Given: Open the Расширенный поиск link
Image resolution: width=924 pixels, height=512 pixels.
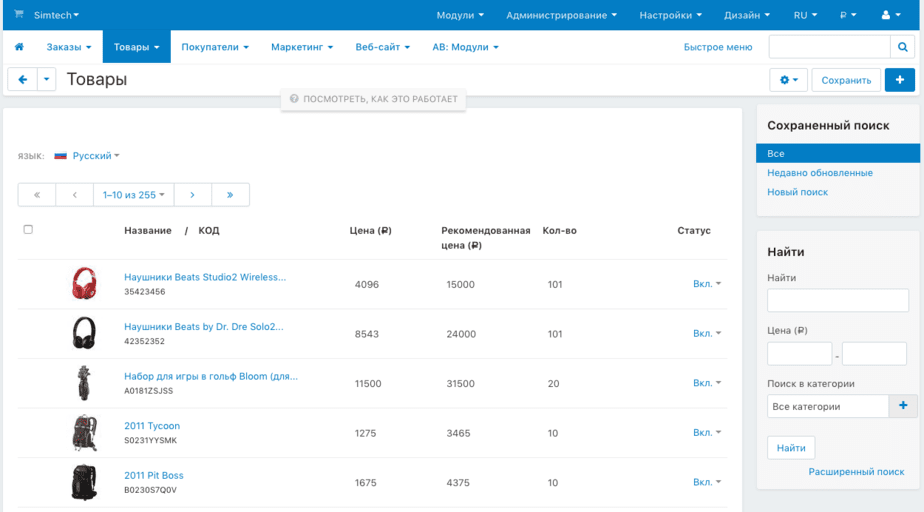Looking at the screenshot, I should (856, 471).
